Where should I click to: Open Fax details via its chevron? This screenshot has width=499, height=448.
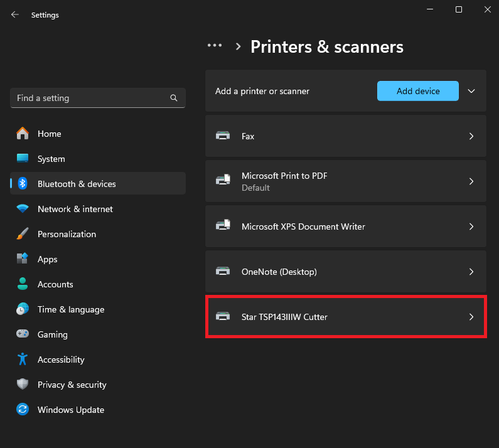tap(471, 136)
